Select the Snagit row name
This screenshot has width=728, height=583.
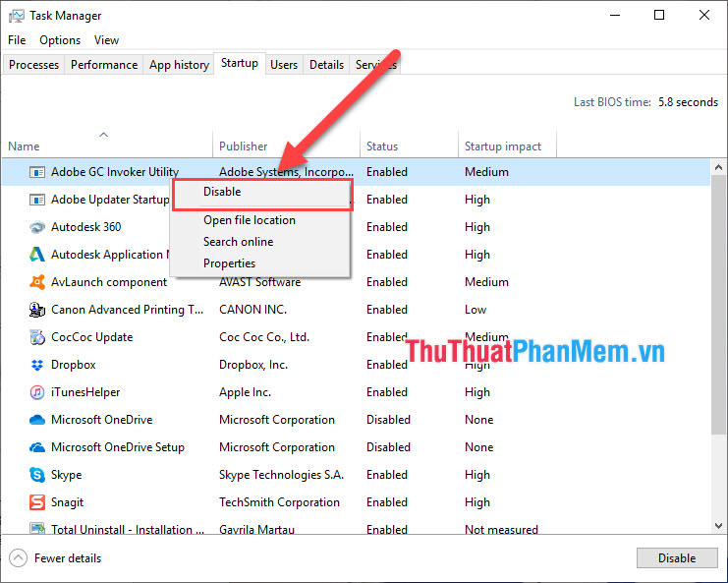68,502
